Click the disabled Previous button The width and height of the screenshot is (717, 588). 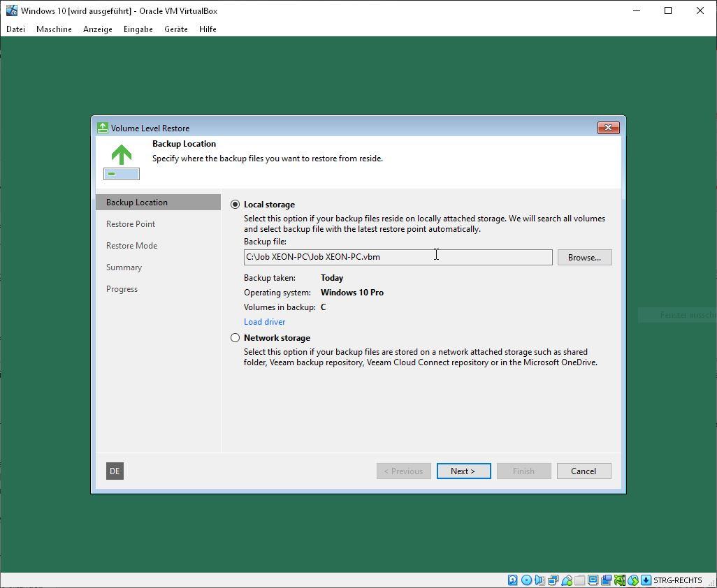(404, 471)
